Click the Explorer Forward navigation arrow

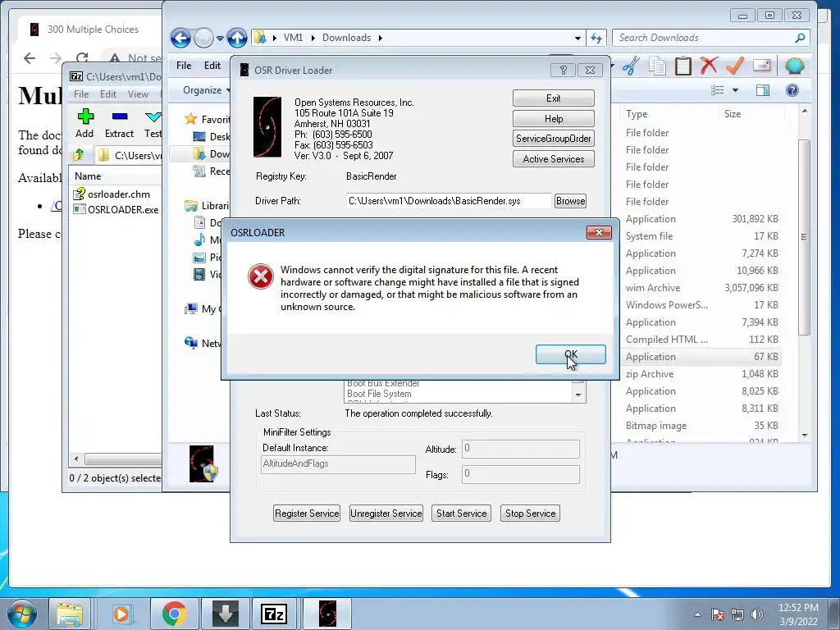[203, 38]
